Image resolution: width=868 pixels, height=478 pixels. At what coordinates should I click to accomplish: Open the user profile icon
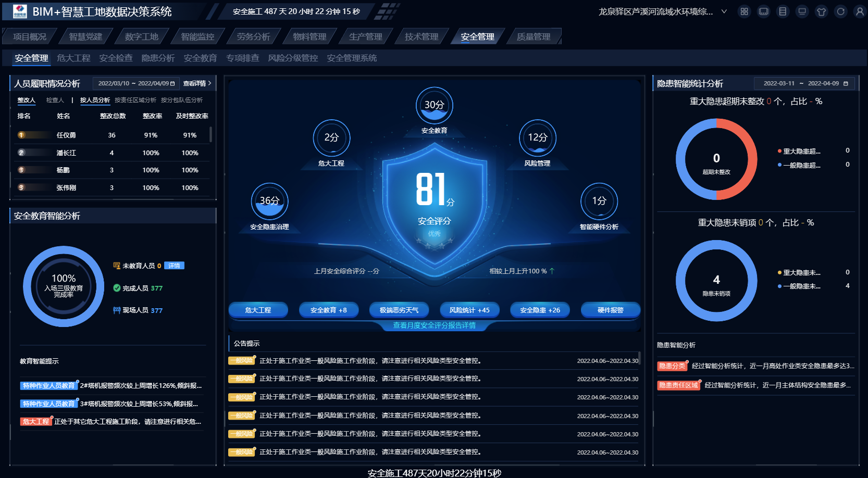click(x=860, y=11)
